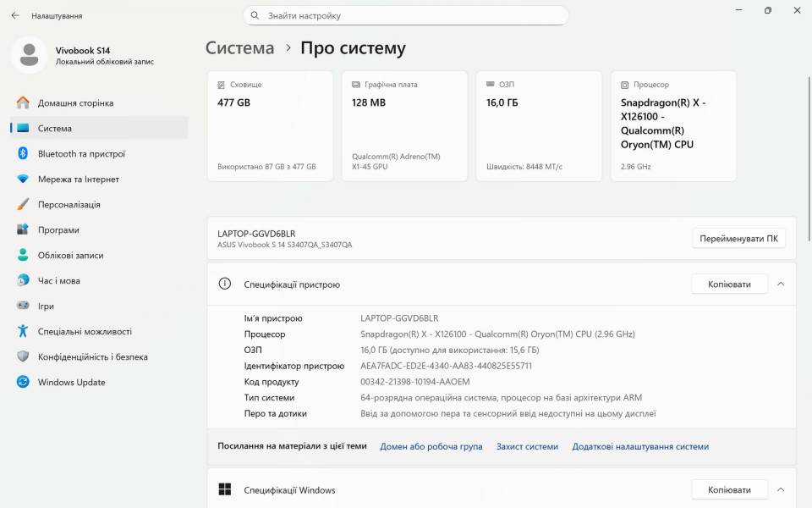This screenshot has height=508, width=812.
Task: Expand the Специфікації Windows section
Action: tap(780, 489)
